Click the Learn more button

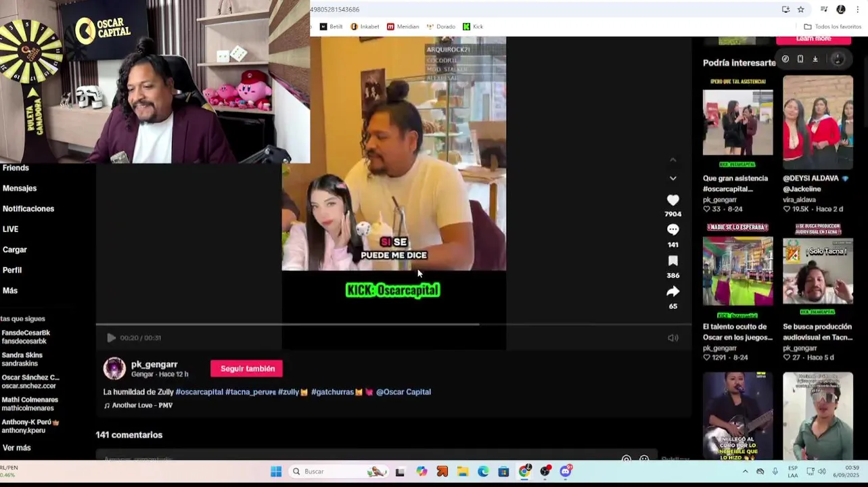[x=813, y=39]
